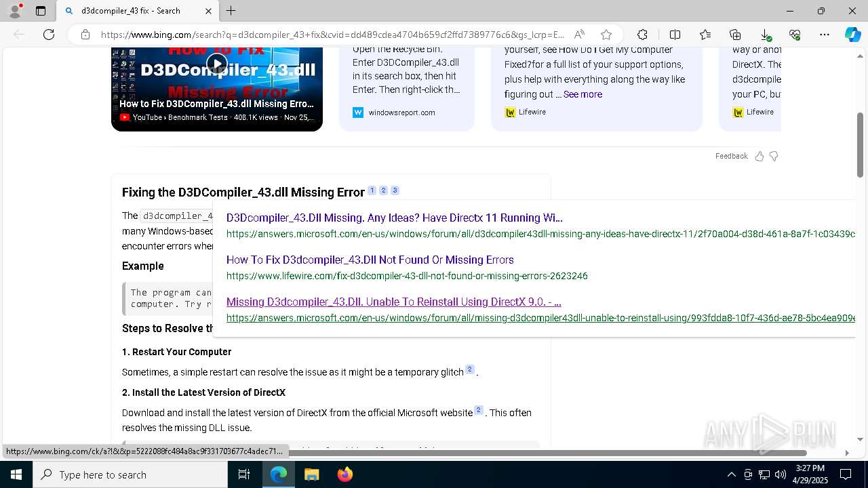Open Microsoft Edge from taskbar

tap(279, 474)
